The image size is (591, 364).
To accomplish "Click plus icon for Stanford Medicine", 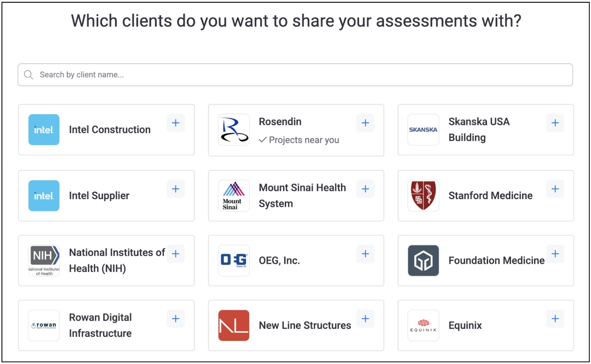I will (x=555, y=189).
